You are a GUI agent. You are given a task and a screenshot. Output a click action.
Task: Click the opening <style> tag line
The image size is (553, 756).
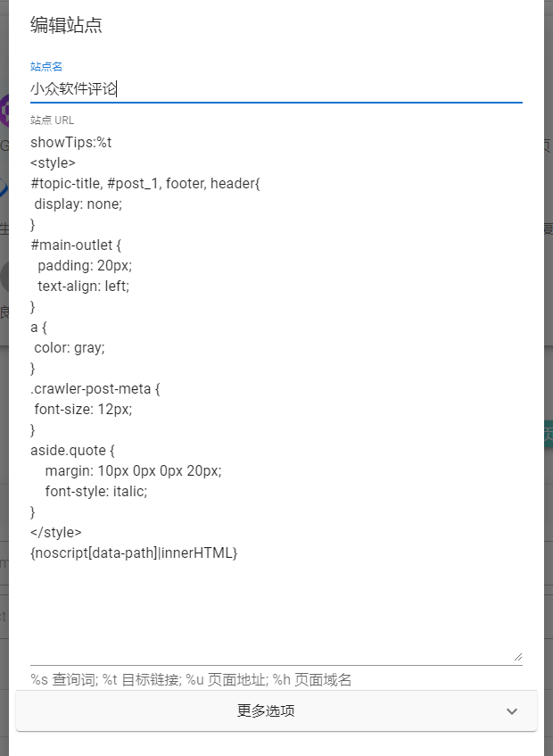point(54,163)
